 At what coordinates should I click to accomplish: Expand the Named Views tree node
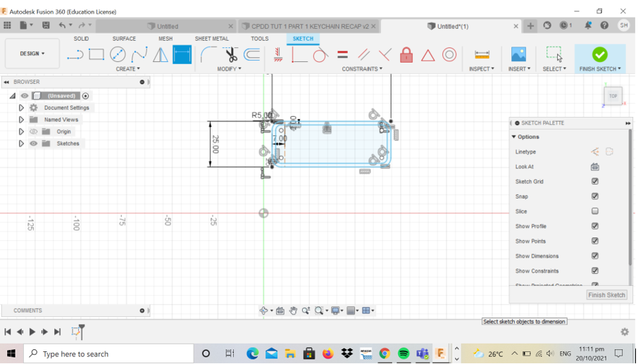tap(21, 120)
